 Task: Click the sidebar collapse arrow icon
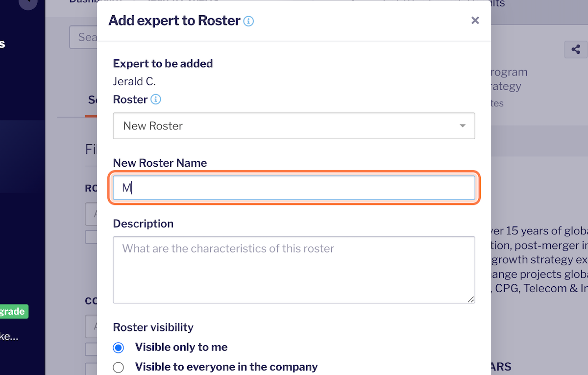click(28, 2)
